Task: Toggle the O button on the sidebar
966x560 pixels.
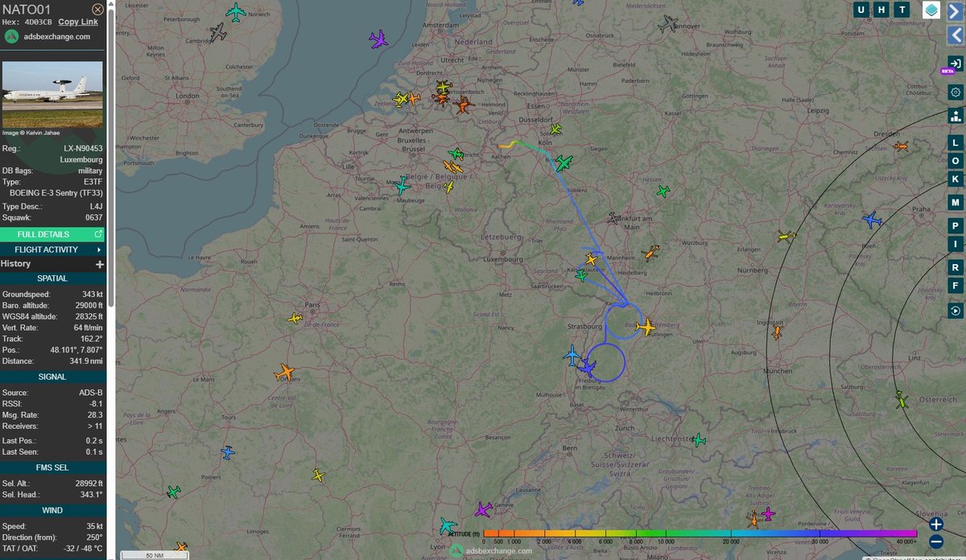Action: pos(956,161)
